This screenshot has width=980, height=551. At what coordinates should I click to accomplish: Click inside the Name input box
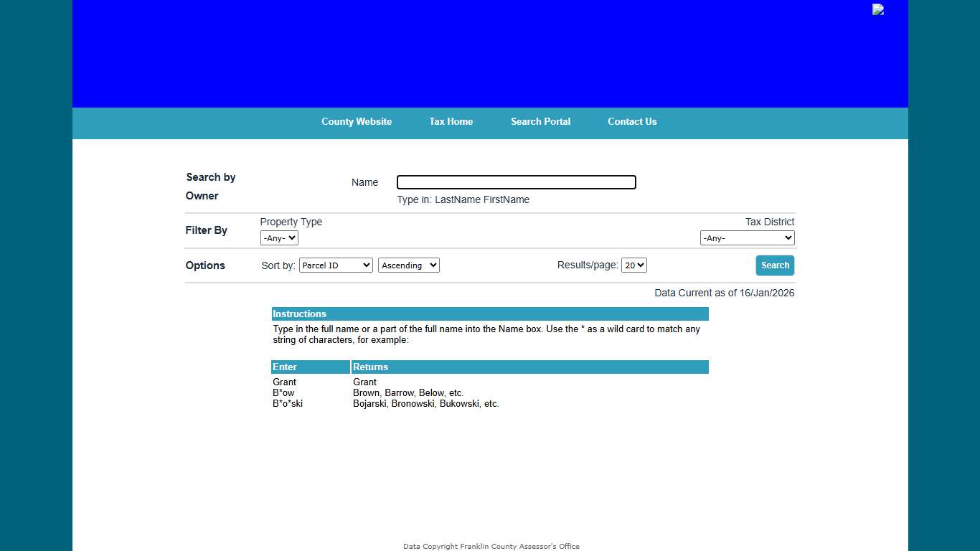pyautogui.click(x=515, y=182)
